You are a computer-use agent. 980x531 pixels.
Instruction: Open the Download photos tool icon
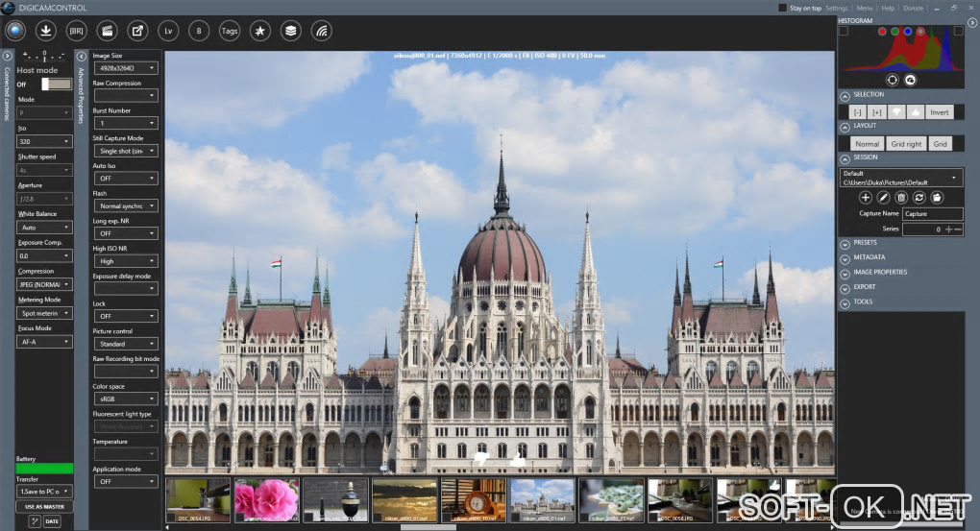[45, 31]
